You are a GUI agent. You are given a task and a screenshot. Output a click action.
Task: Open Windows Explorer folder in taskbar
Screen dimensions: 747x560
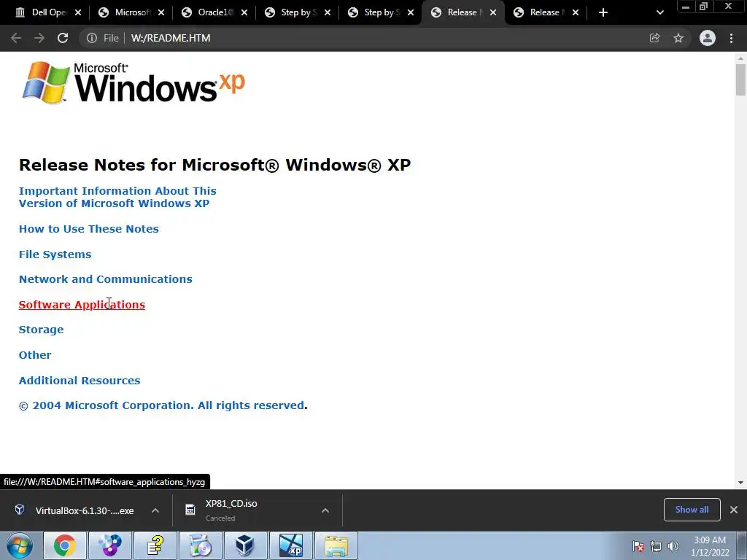click(336, 545)
